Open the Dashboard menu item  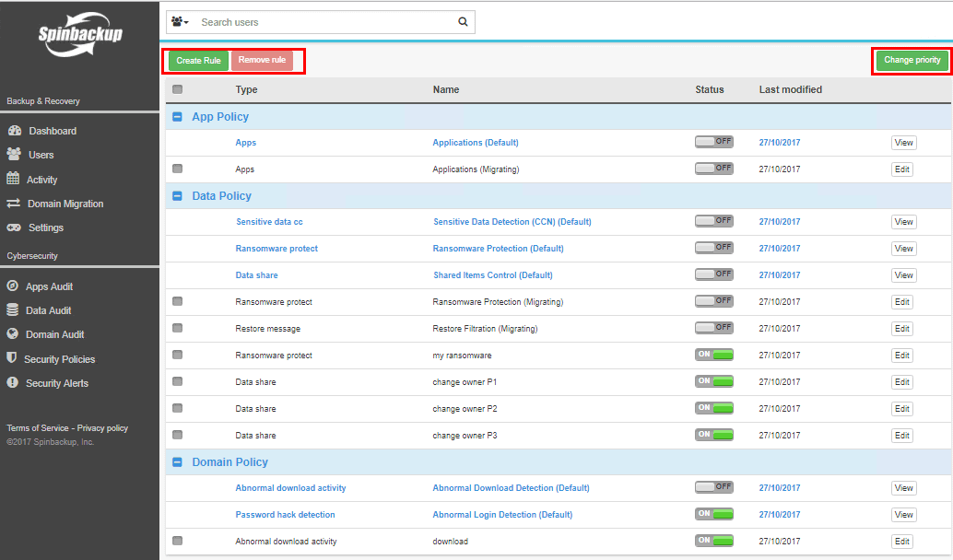tap(53, 131)
